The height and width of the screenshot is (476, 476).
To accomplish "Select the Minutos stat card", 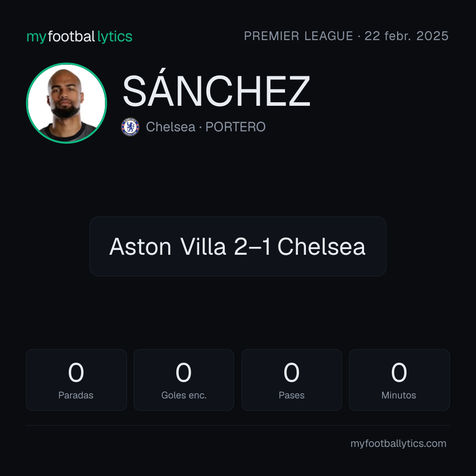I will (399, 380).
